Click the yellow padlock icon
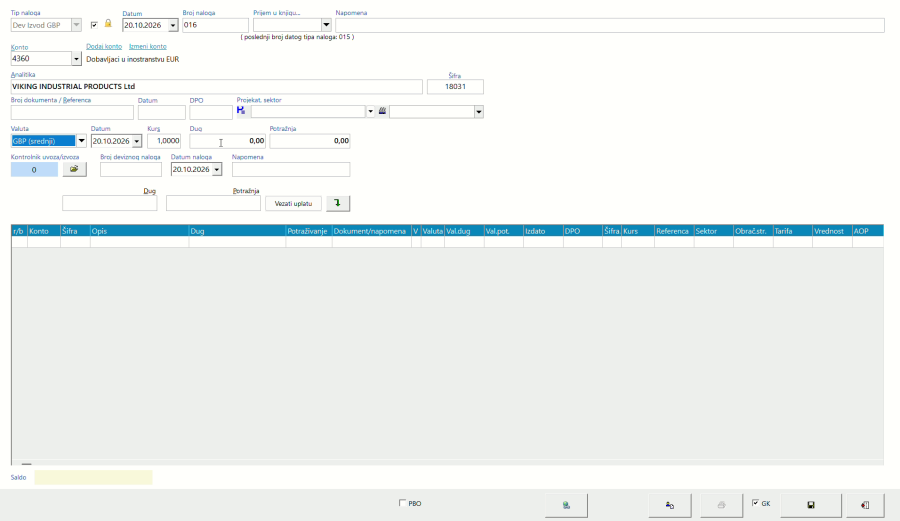 (108, 24)
